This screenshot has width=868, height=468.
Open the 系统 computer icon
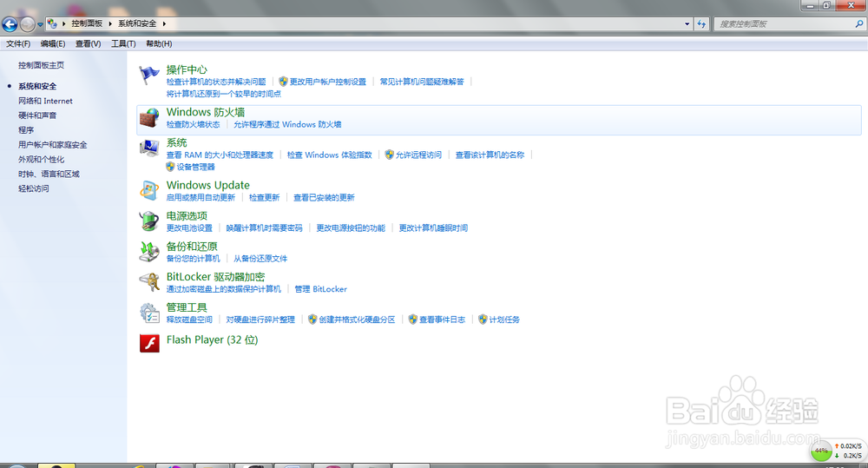click(x=149, y=148)
